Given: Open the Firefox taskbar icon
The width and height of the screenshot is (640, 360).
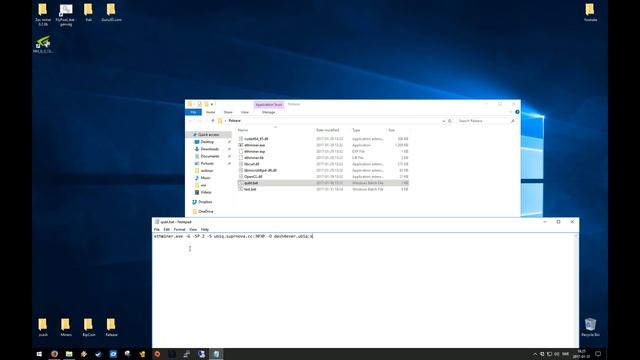Looking at the screenshot, I should point(54,354).
